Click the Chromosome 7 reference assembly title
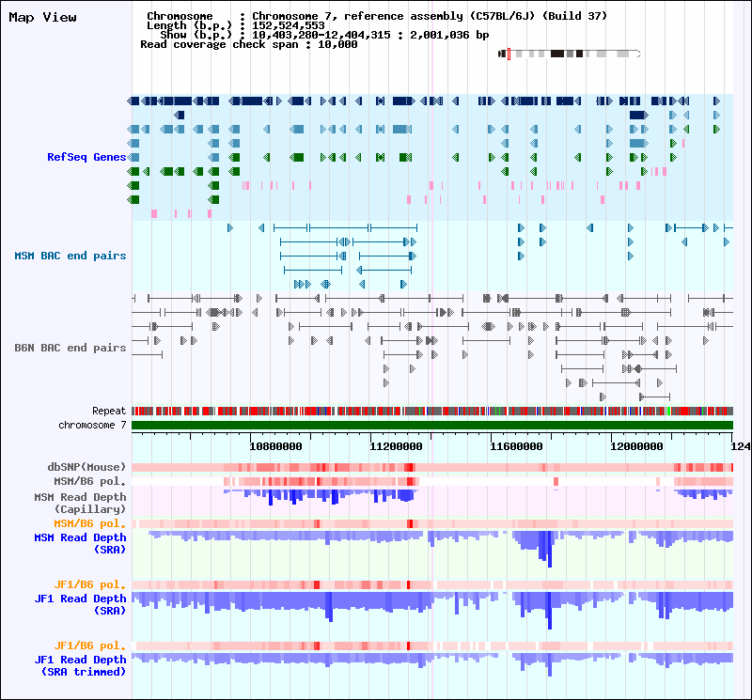752x700 pixels. [430, 16]
